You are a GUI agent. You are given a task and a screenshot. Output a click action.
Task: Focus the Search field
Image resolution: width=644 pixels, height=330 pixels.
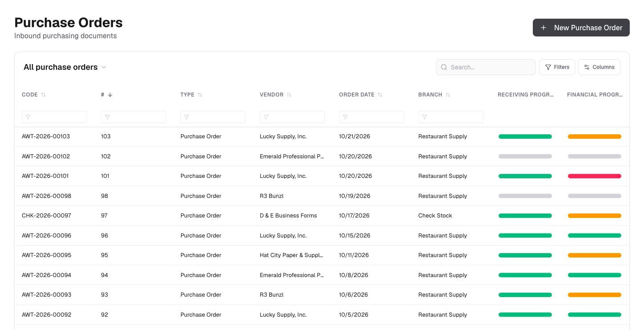coord(486,67)
